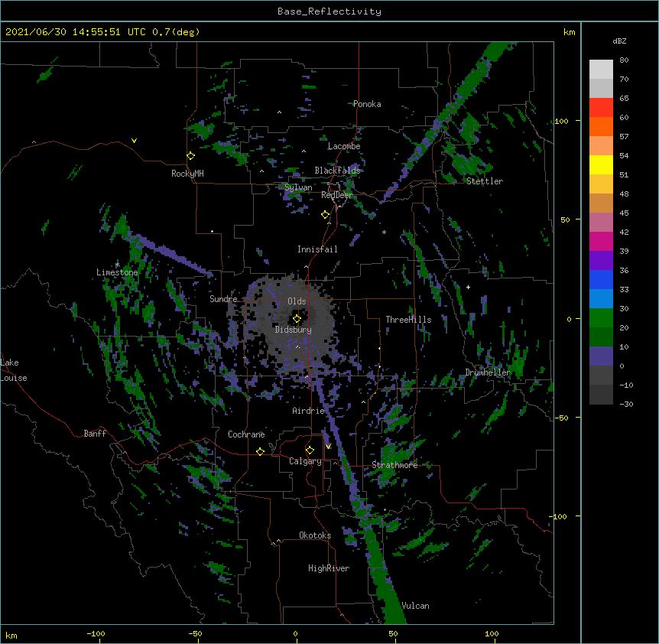Click the -50 tick label on the bottom axis
The width and height of the screenshot is (659, 644).
[195, 633]
